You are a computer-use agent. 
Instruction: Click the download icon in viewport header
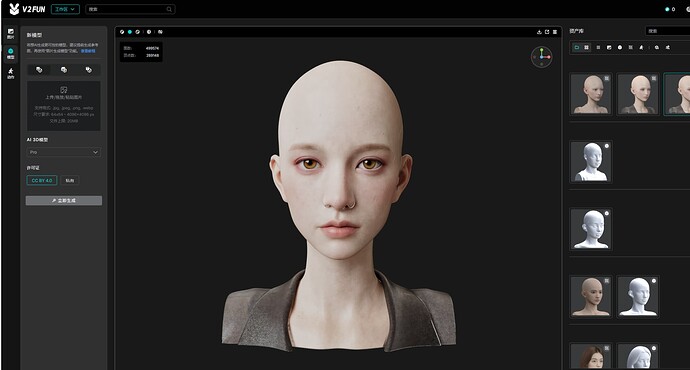(x=539, y=32)
